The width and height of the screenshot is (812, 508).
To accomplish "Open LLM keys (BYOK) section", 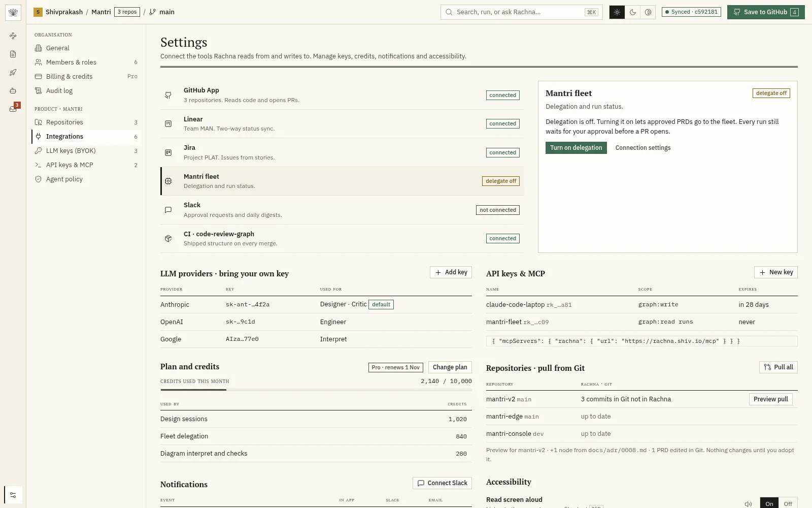I will (x=86, y=150).
